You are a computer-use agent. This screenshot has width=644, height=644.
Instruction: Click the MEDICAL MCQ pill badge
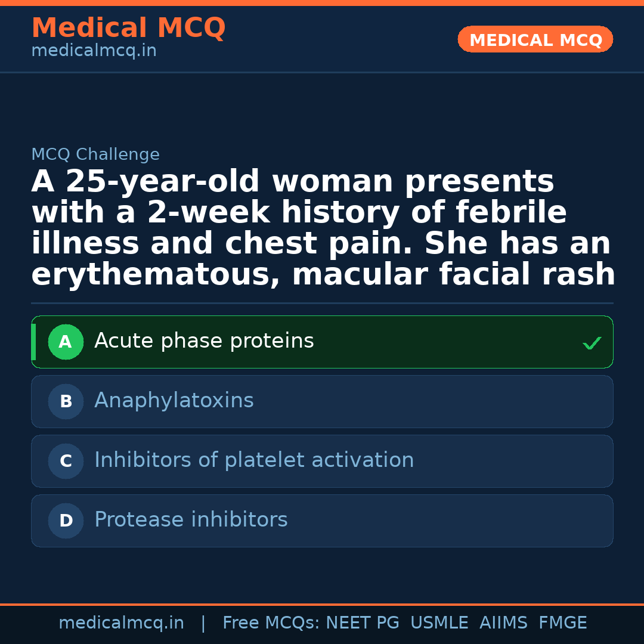pos(535,39)
